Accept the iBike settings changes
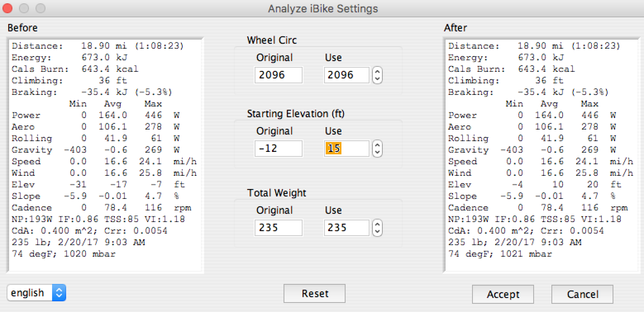 pos(503,294)
